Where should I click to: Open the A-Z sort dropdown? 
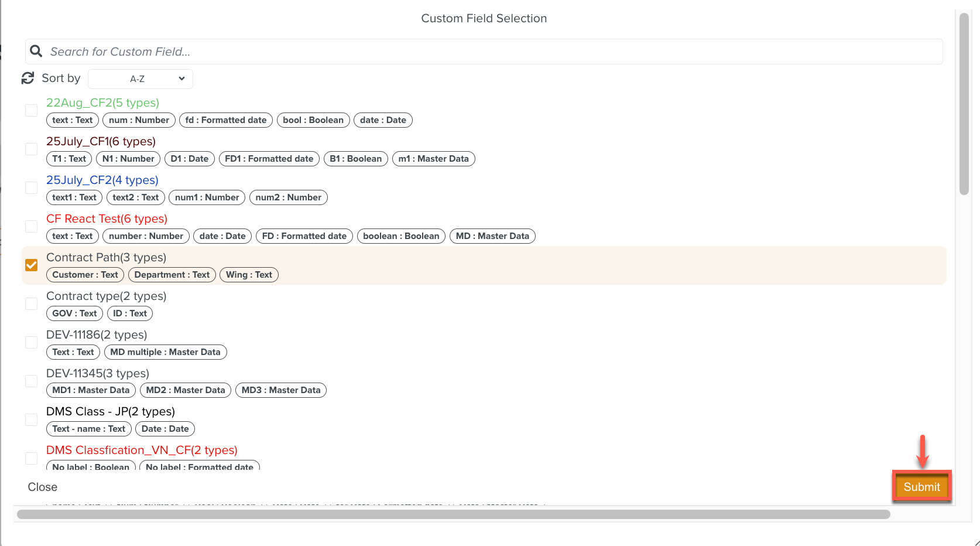141,79
